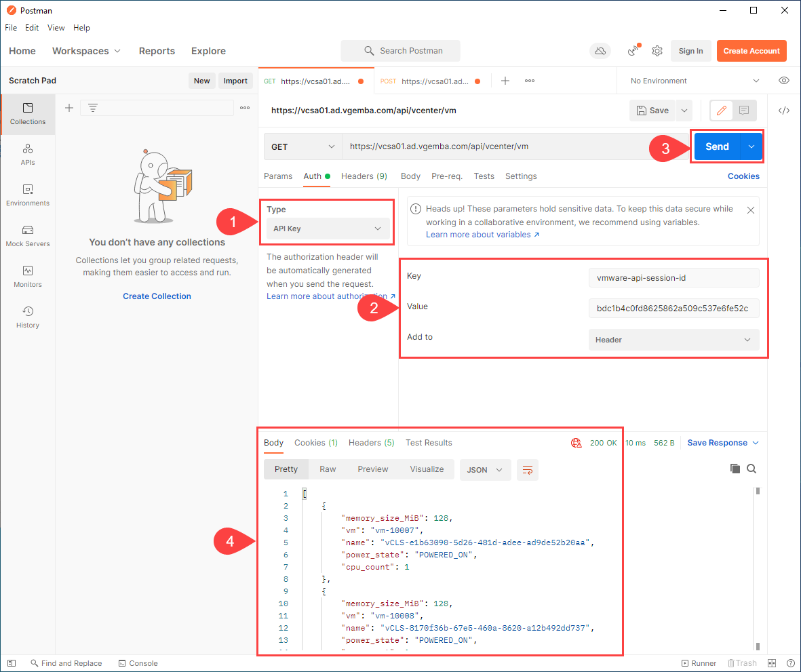Open tab options ellipsis next to new tab
This screenshot has width=801, height=672.
click(x=530, y=81)
